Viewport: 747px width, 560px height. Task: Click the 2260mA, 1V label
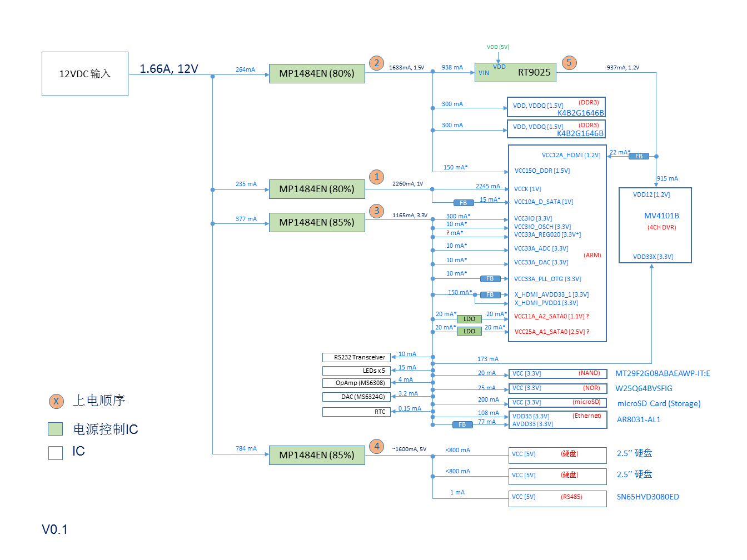407,183
